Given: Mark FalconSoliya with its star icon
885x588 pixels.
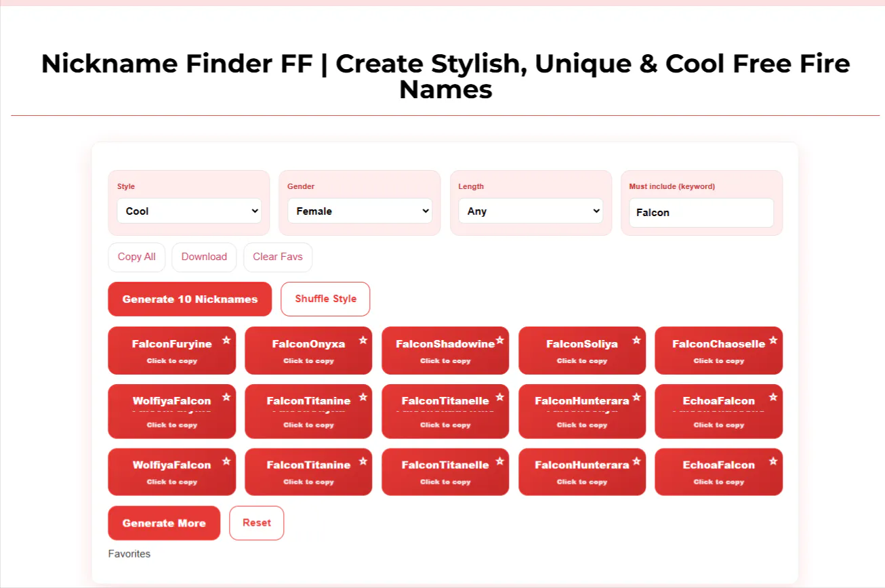Looking at the screenshot, I should point(636,340).
